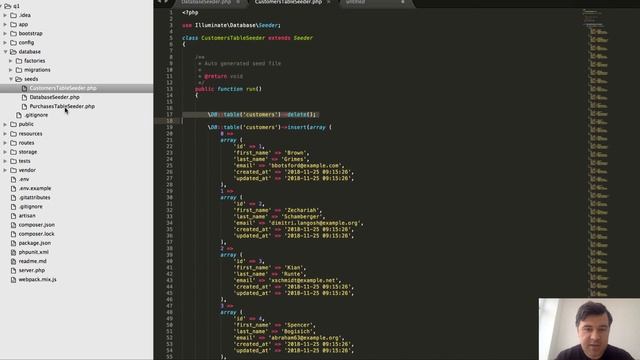
Task: Click the vendor folder icon
Action: click(13, 170)
